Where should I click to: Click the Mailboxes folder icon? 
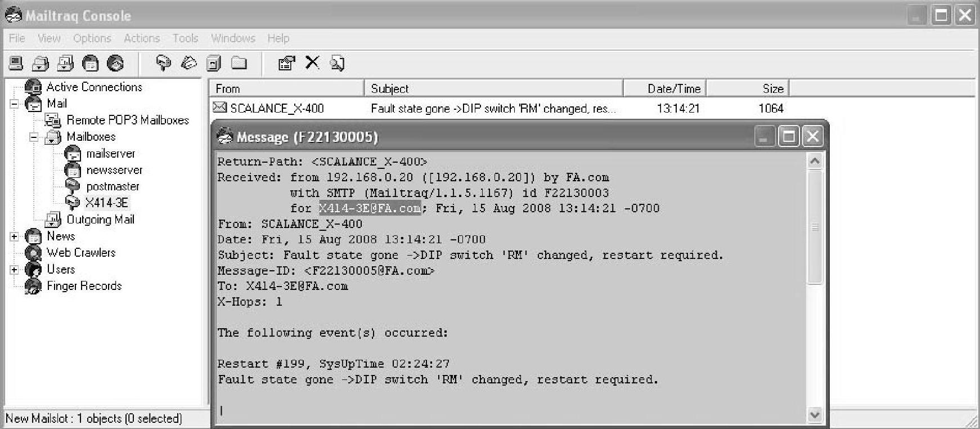pos(53,137)
